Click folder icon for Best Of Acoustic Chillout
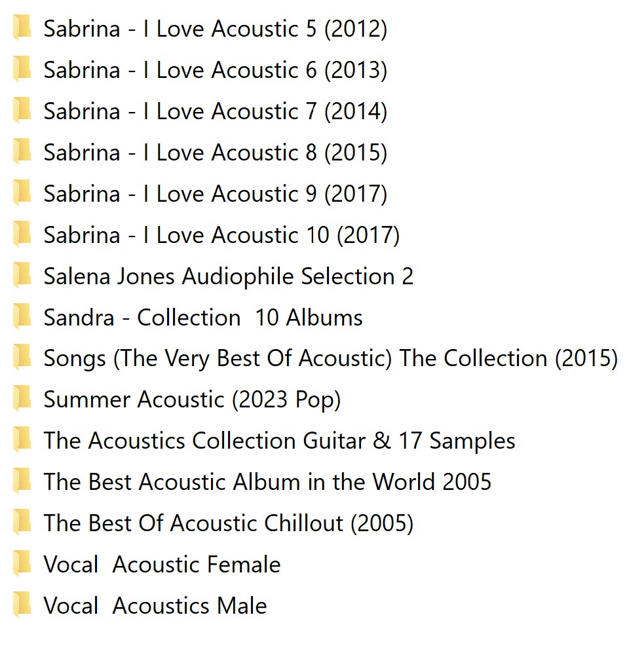The width and height of the screenshot is (629, 672). pyautogui.click(x=22, y=523)
